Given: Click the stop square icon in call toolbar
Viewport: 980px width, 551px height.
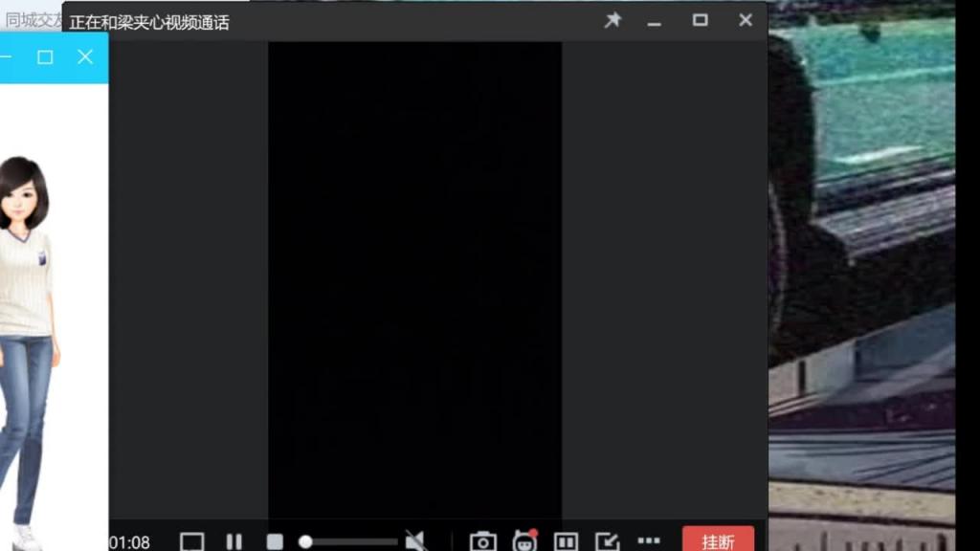Looking at the screenshot, I should pyautogui.click(x=275, y=541).
